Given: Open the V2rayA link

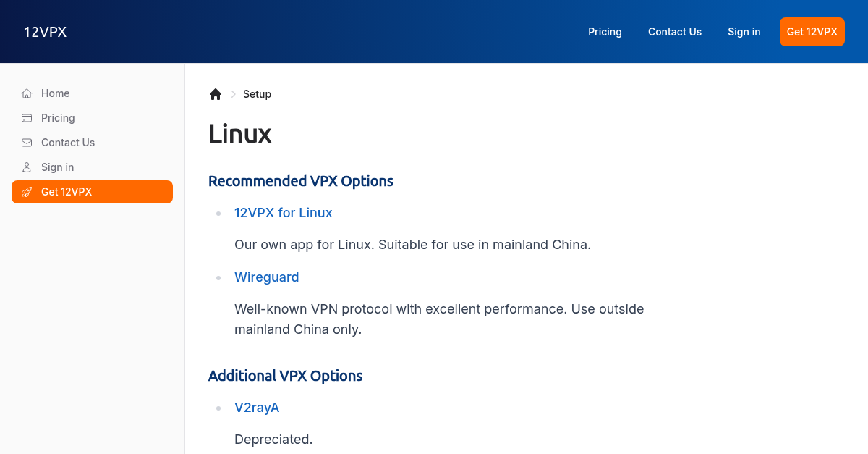Looking at the screenshot, I should [x=257, y=408].
